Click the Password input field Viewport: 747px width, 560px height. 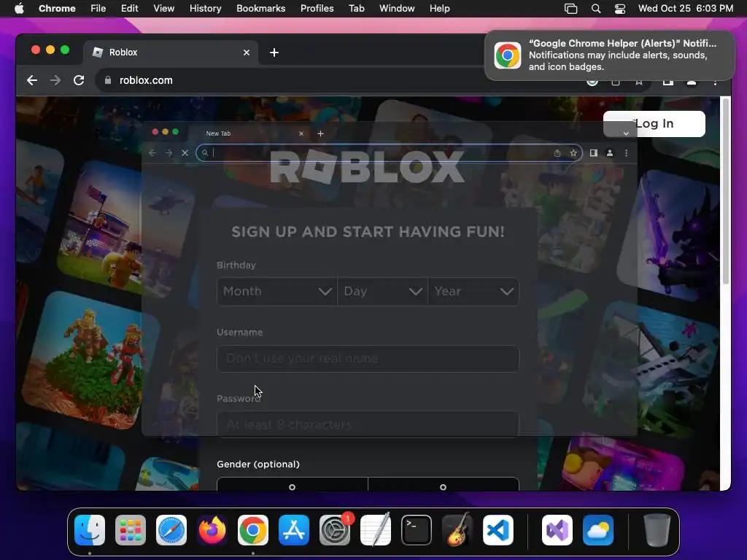[368, 424]
